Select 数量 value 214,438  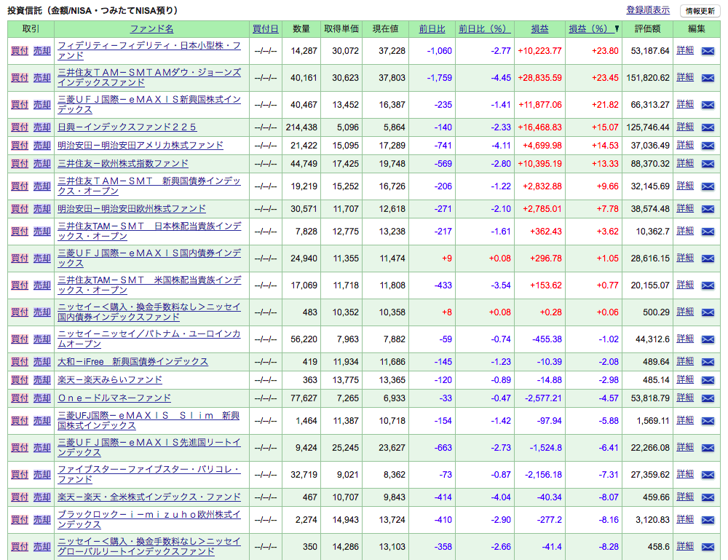(301, 127)
